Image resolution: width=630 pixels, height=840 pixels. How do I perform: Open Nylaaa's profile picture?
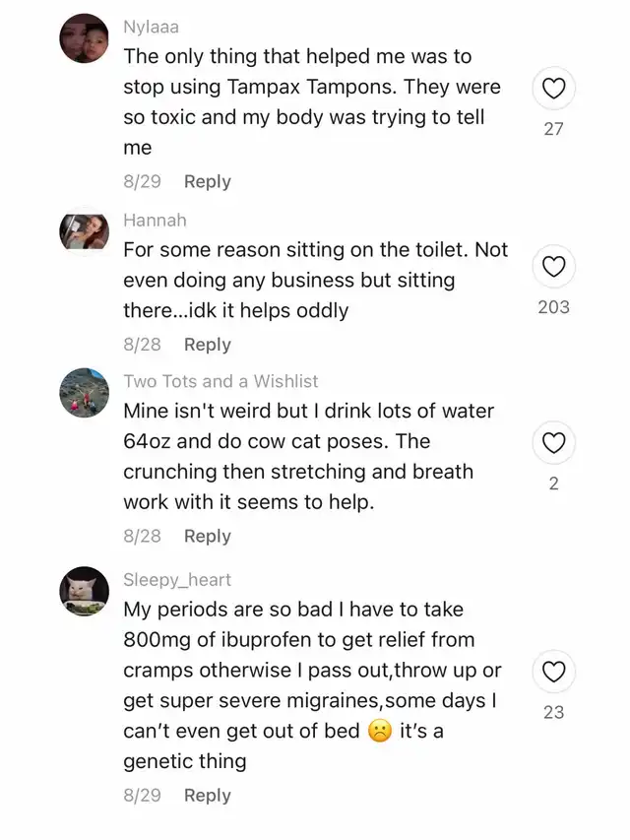point(84,38)
